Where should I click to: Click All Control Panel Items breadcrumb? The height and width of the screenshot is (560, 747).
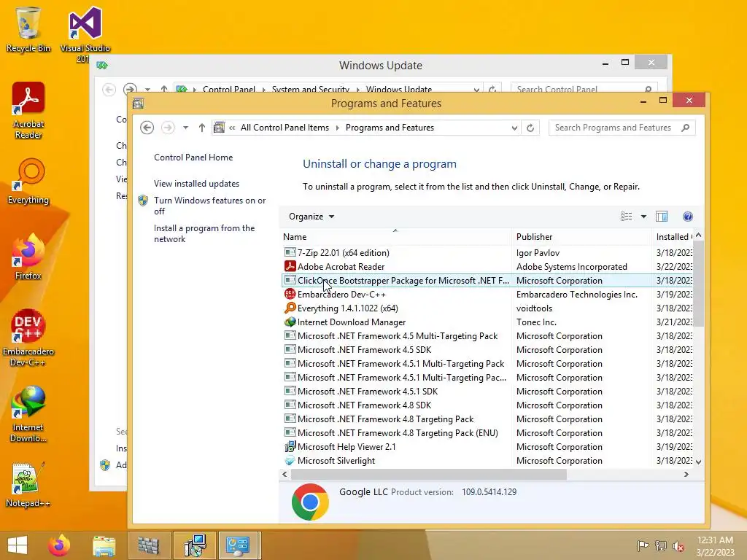(x=285, y=128)
